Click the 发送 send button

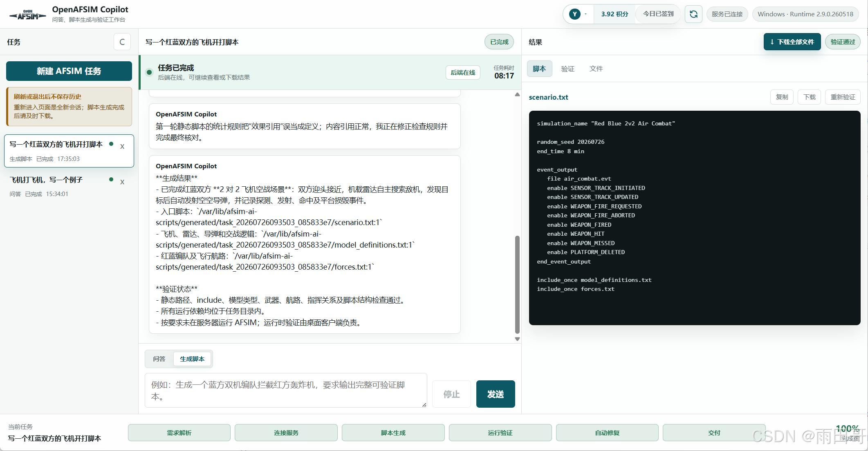[x=496, y=394]
